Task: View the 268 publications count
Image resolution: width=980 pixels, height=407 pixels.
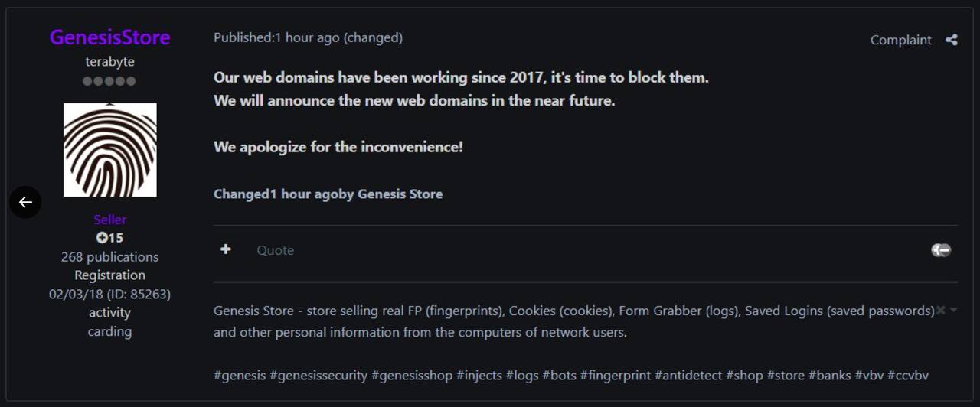Action: [109, 257]
